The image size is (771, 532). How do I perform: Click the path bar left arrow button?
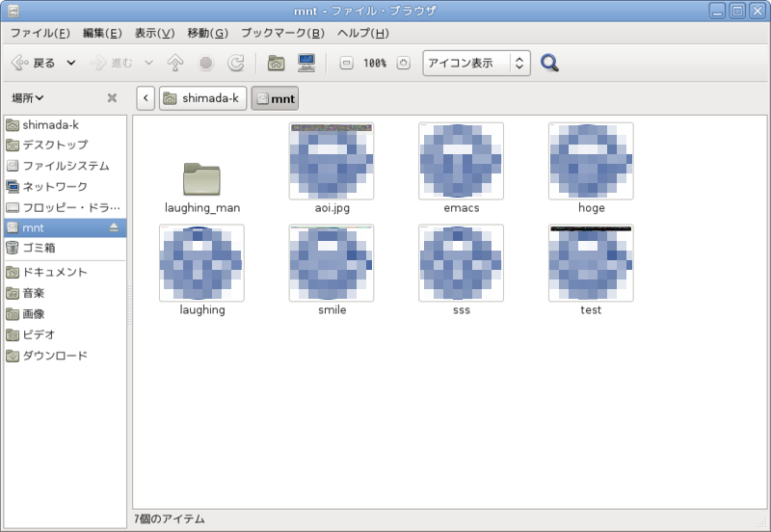point(146,98)
